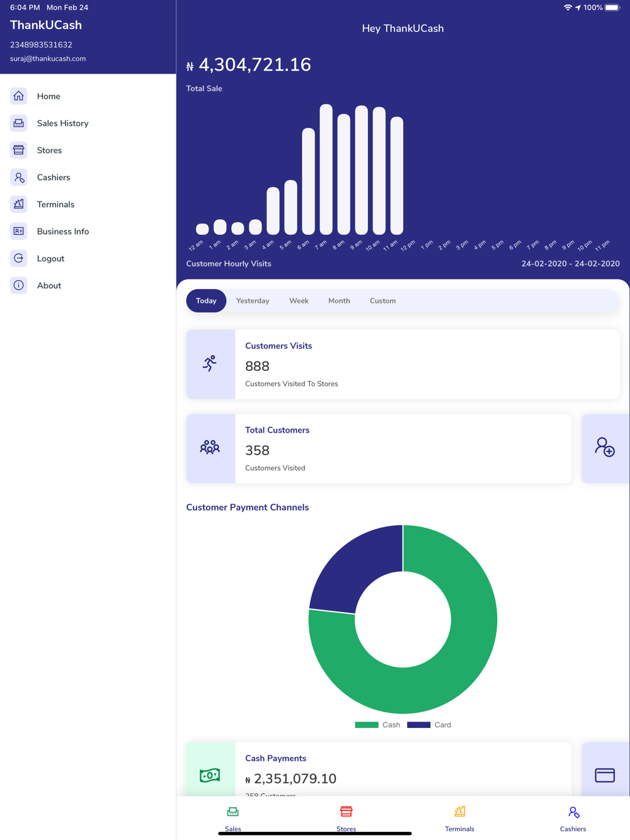Screen dimensions: 630x840
Task: Open the About menu label
Action: (x=49, y=286)
